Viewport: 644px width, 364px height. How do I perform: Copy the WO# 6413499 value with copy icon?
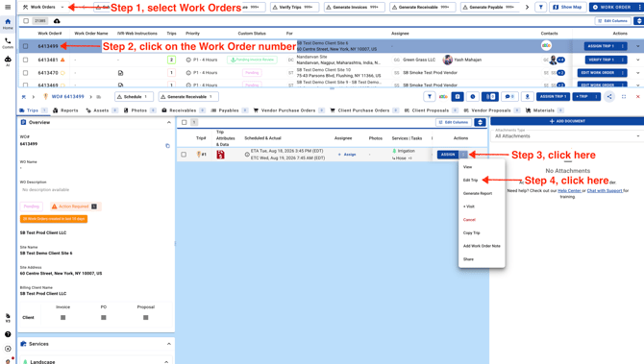pyautogui.click(x=167, y=146)
